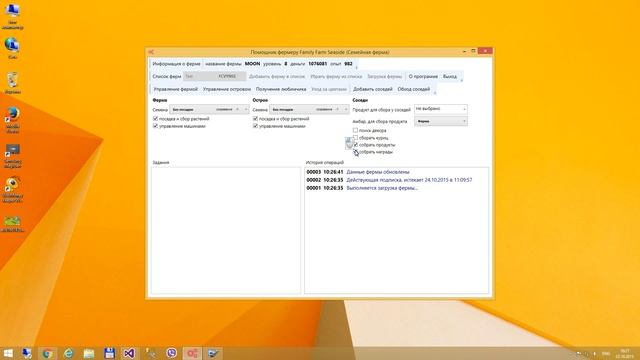Open Viber from the taskbar
Image resolution: width=640 pixels, height=360 pixels.
(171, 353)
